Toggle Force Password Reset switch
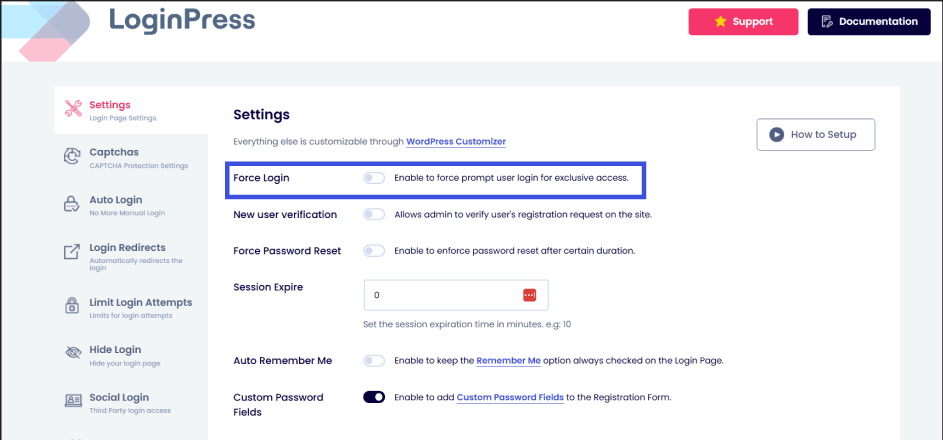The width and height of the screenshot is (943, 440). pyautogui.click(x=374, y=250)
